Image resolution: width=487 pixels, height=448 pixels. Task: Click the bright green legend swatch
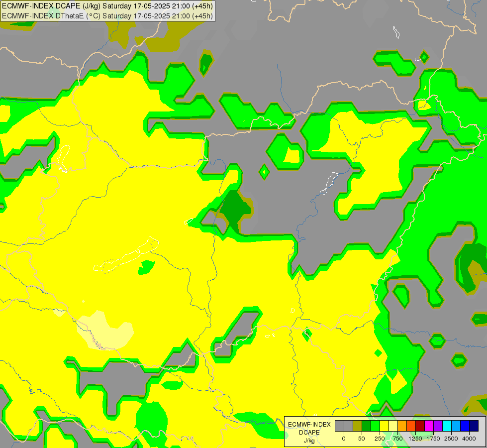tap(375, 426)
